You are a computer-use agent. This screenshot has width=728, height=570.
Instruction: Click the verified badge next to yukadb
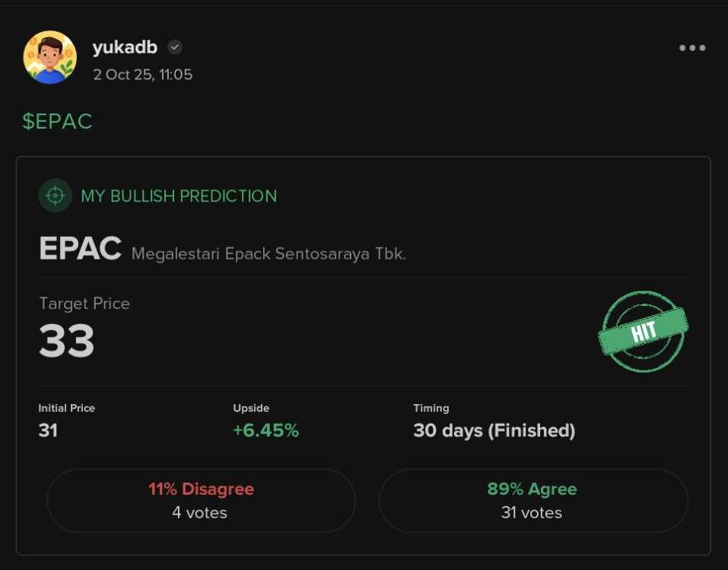tap(175, 48)
